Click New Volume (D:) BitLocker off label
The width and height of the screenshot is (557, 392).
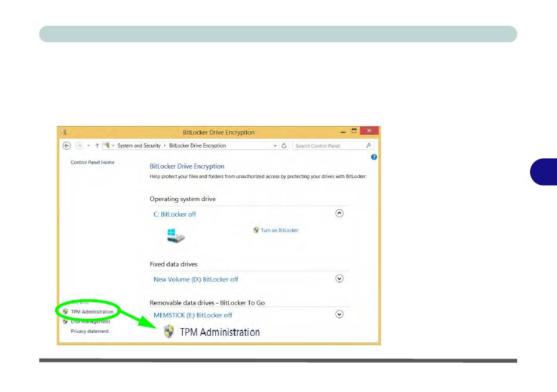[196, 279]
